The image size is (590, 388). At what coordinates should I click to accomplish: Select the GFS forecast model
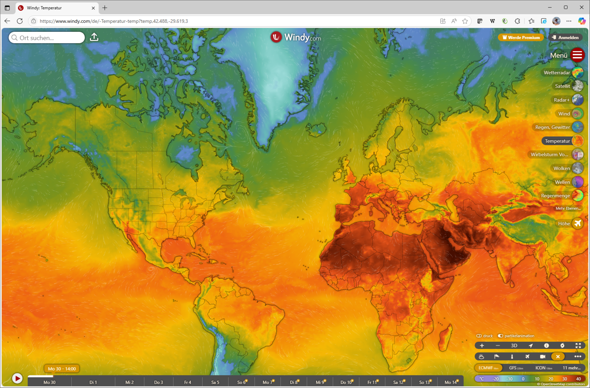point(515,368)
